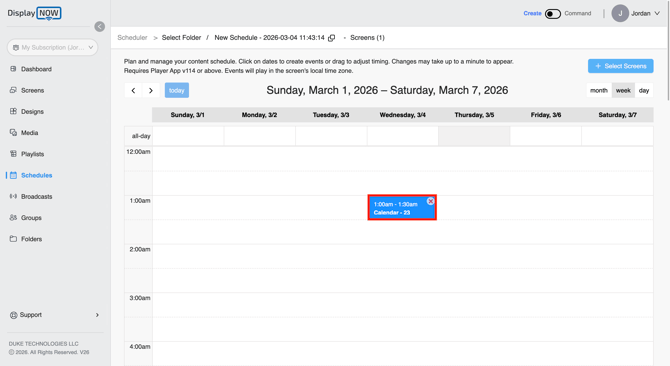Switch to month view

click(599, 90)
